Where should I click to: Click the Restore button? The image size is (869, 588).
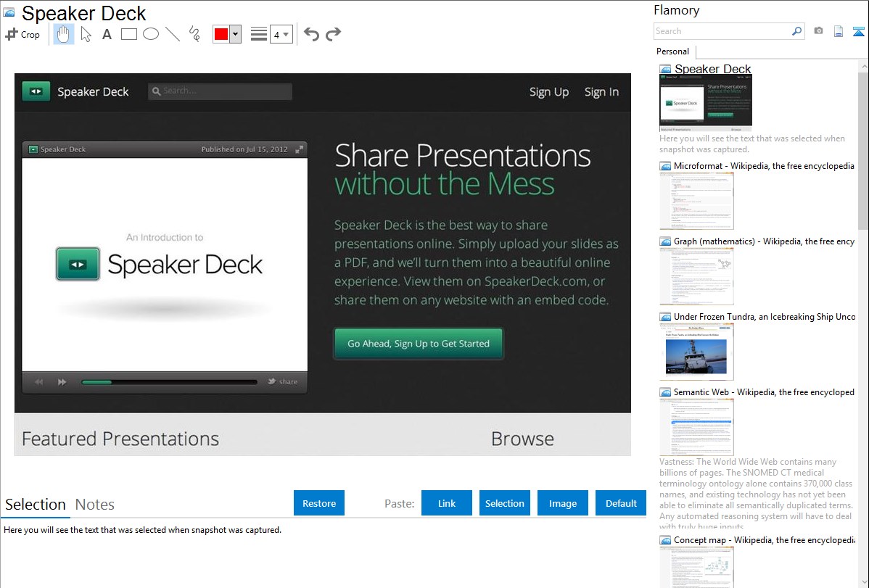319,503
